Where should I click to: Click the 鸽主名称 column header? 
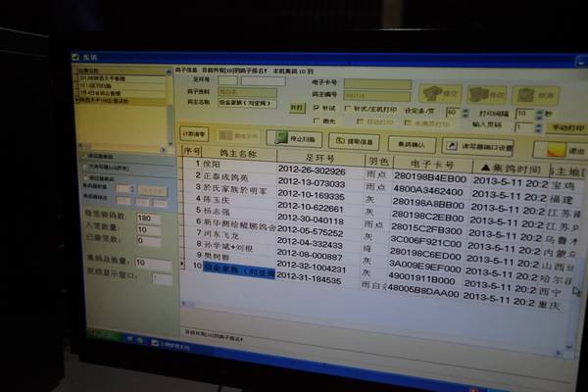(234, 155)
